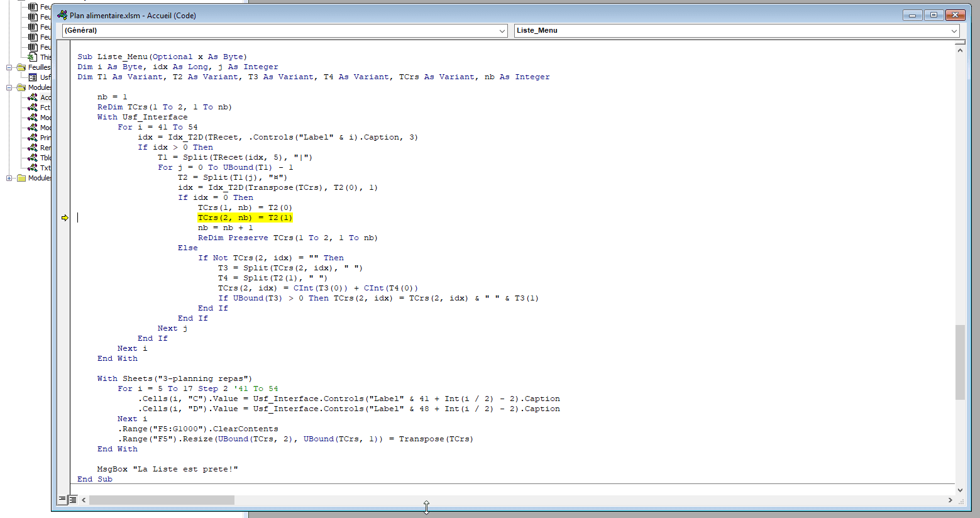Screen dimensions: 980x518
Task: Open the Txt module in project tree
Action: (45, 168)
